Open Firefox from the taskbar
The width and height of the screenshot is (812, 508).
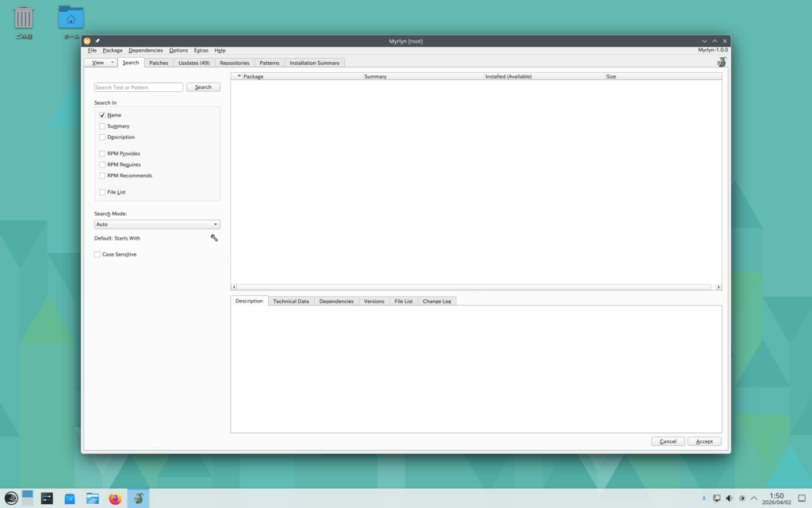[115, 498]
